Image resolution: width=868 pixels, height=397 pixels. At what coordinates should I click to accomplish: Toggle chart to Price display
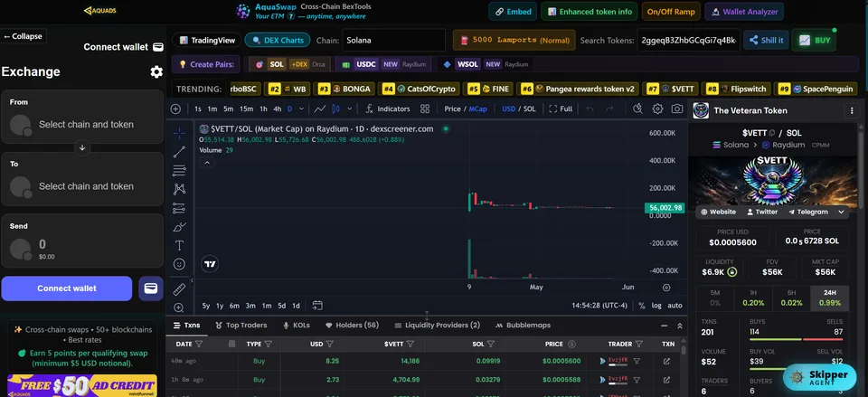[452, 109]
